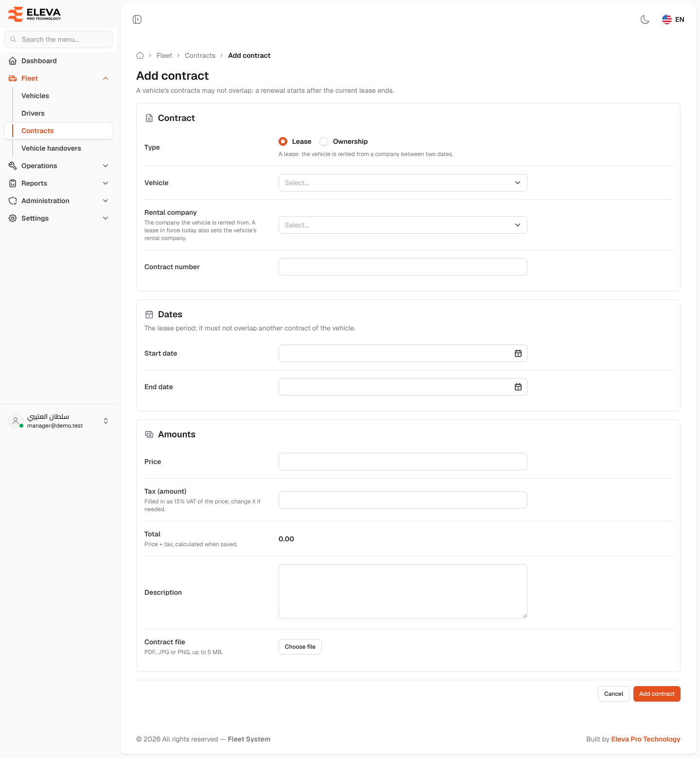Open the Vehicle select dropdown
This screenshot has height=758, width=700.
click(403, 183)
